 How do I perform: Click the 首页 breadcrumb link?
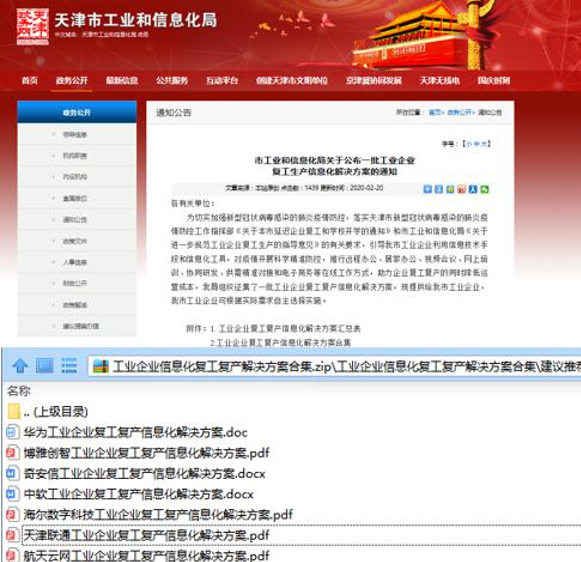click(x=435, y=112)
